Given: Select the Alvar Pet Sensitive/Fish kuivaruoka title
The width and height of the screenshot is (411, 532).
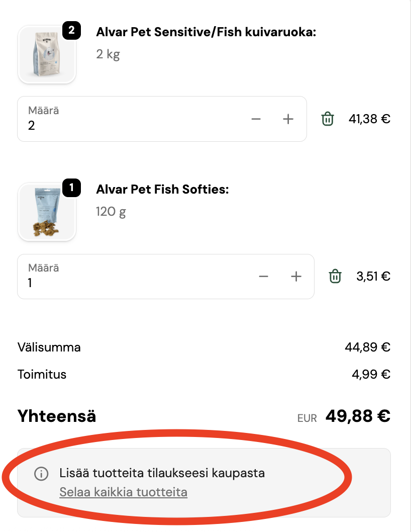Looking at the screenshot, I should point(206,33).
